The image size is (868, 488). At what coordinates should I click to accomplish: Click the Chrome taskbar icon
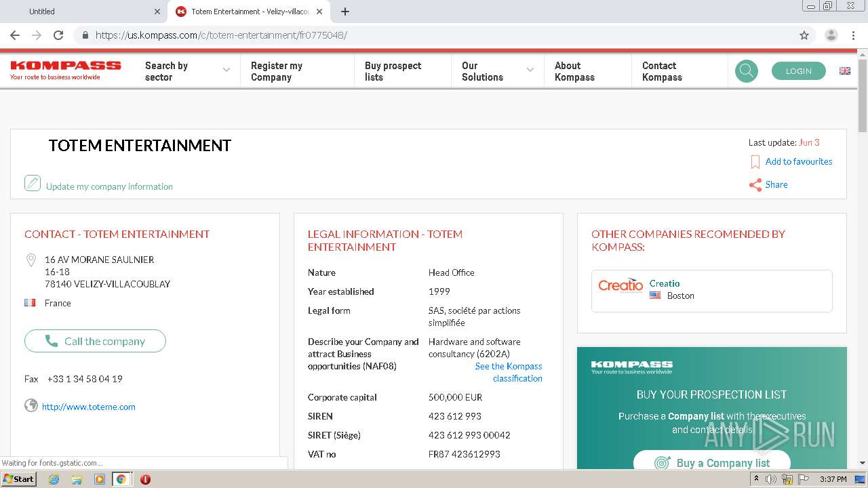pos(121,479)
